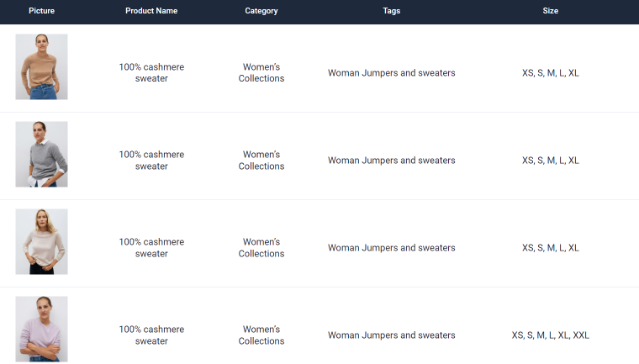Sort by the Tags column header
Viewport: 639px width, 364px height.
pyautogui.click(x=392, y=11)
